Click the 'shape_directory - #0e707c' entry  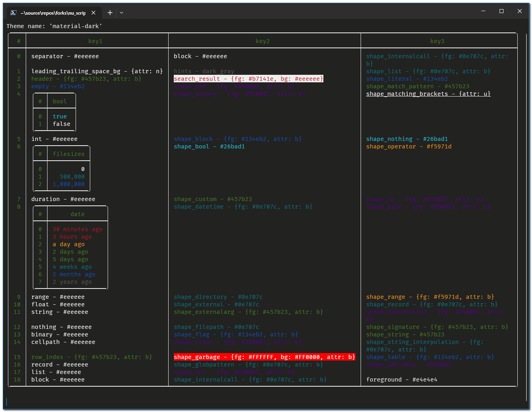[218, 297]
